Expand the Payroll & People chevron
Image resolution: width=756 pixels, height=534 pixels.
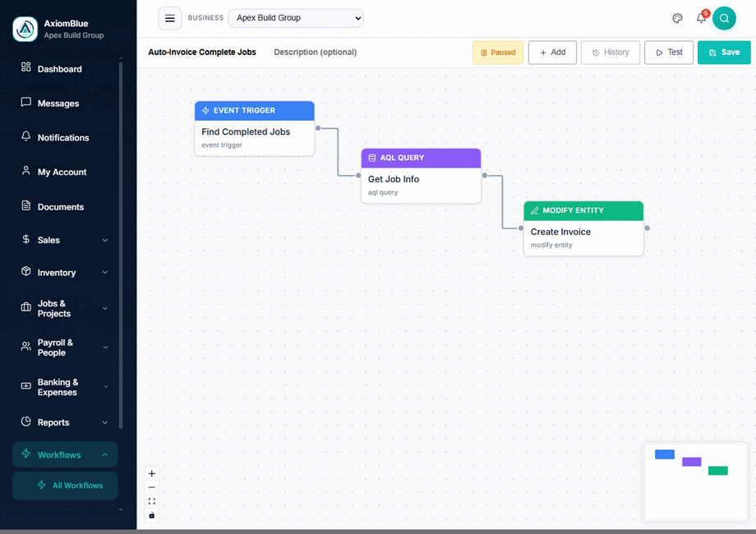click(x=105, y=348)
